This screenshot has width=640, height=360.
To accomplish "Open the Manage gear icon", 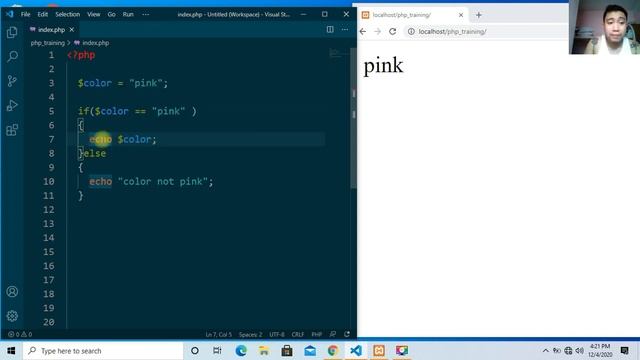I will (x=12, y=316).
